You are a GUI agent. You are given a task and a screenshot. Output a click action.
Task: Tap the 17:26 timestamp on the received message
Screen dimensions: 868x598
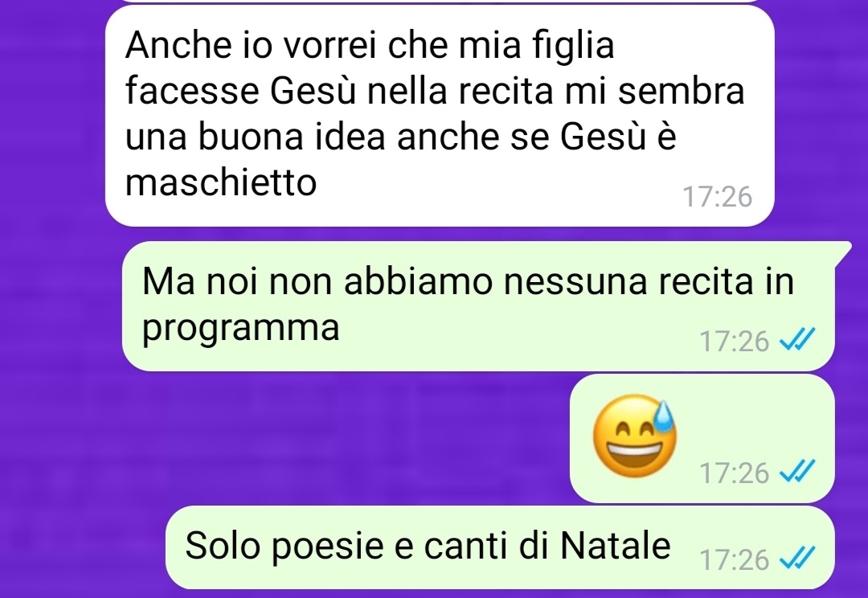pyautogui.click(x=717, y=197)
